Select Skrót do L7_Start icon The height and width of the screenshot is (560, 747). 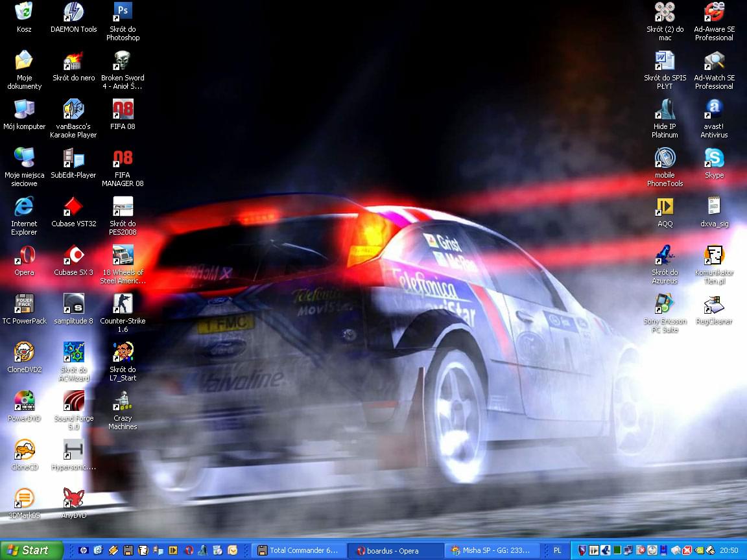click(x=123, y=362)
